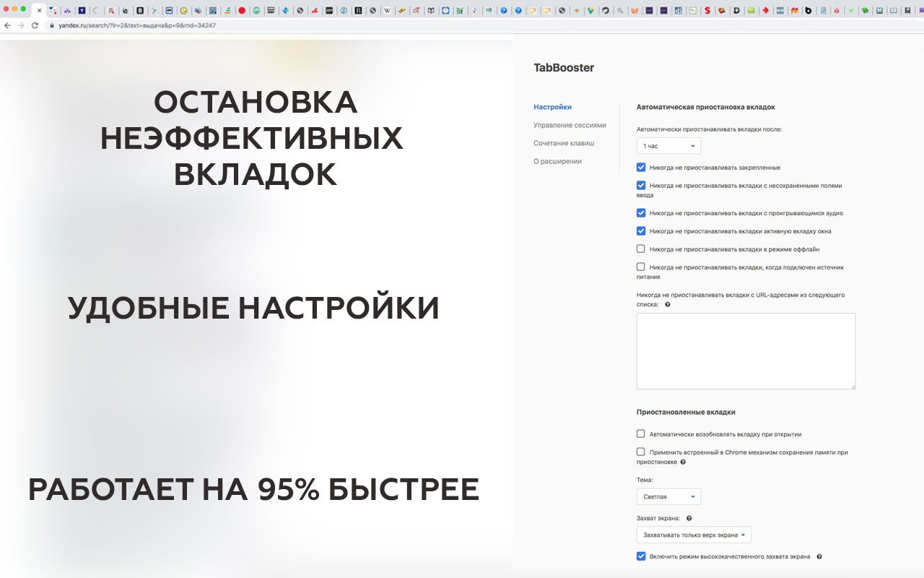Open the tab with the yellow circle favicon
This screenshot has width=924, height=578.
pyautogui.click(x=183, y=11)
